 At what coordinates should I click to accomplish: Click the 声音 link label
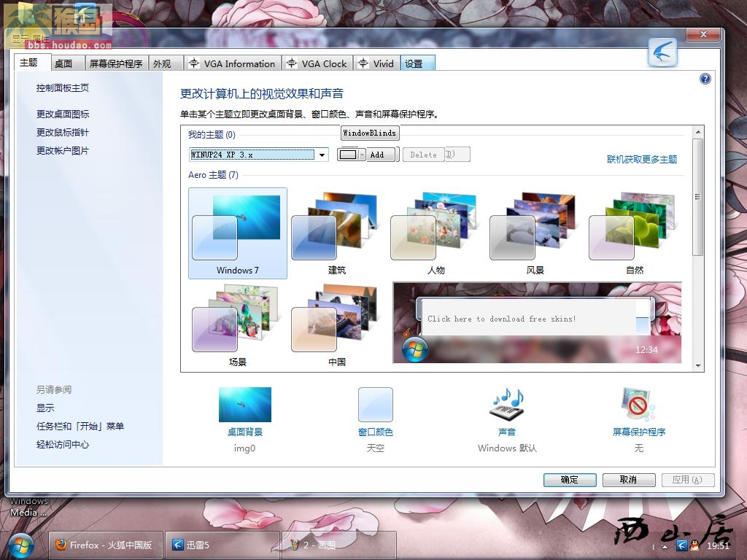pyautogui.click(x=507, y=432)
